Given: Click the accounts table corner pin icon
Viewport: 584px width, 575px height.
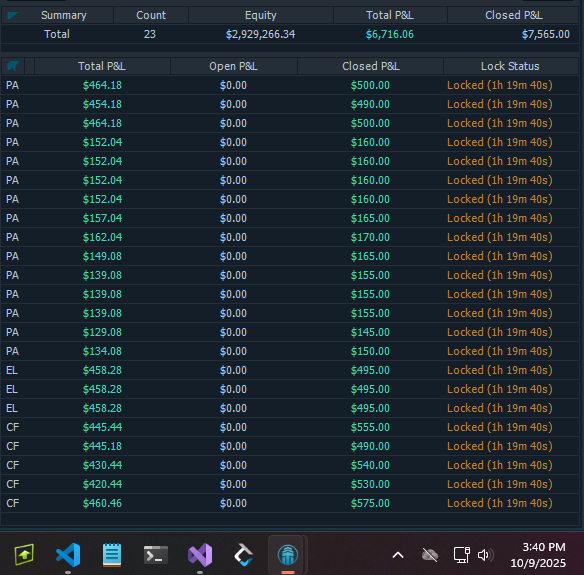Looking at the screenshot, I should [13, 66].
